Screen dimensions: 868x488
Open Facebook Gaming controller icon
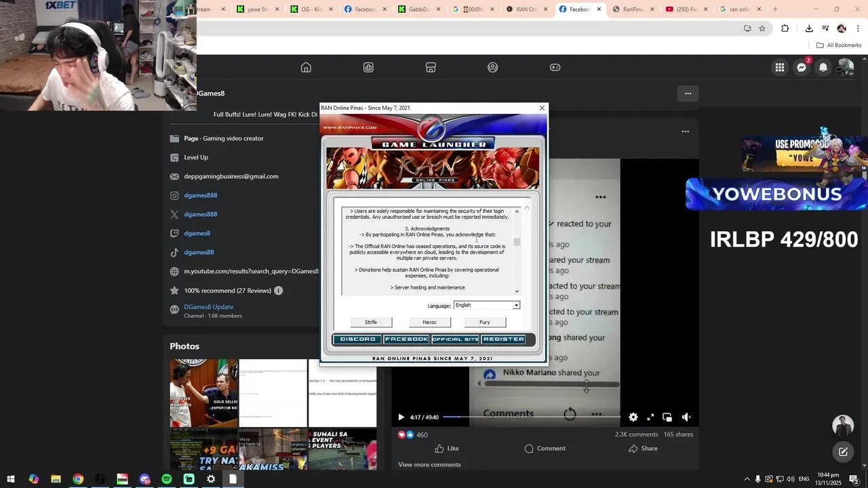[x=555, y=67]
